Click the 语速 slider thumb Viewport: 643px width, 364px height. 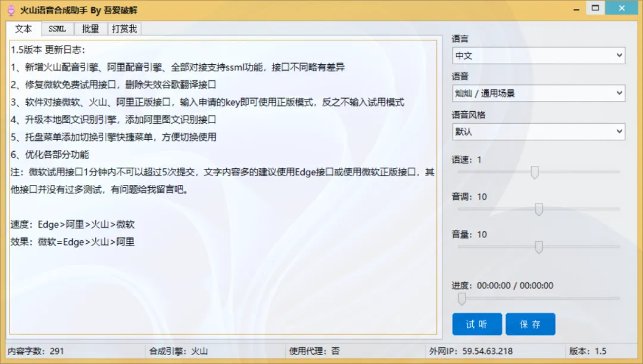(534, 172)
